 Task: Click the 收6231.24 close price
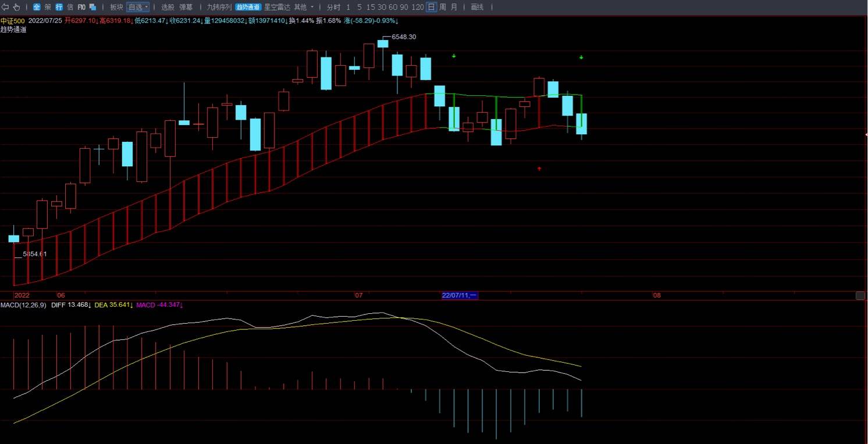point(186,21)
